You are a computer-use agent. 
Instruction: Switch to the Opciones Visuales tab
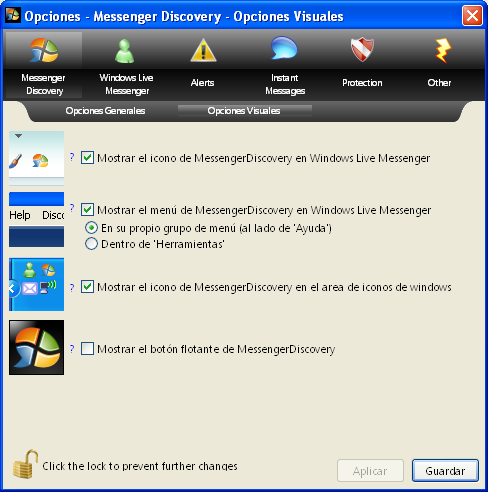(244, 111)
